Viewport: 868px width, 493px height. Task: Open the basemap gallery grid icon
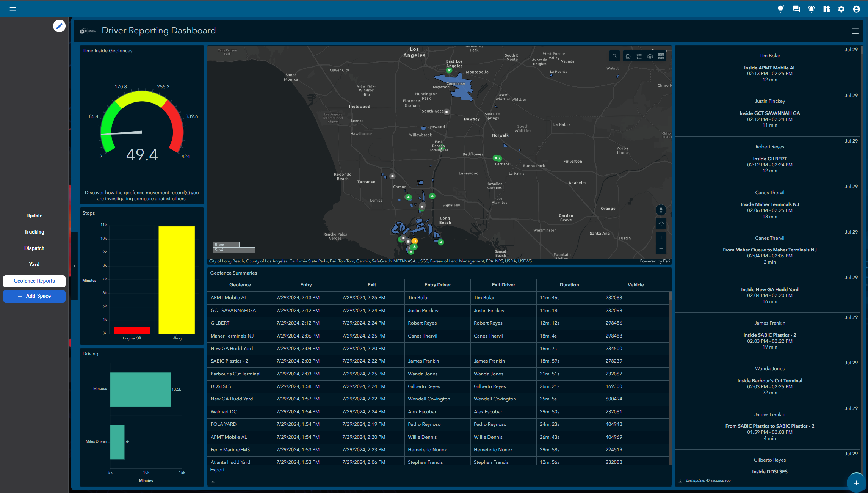(x=661, y=56)
